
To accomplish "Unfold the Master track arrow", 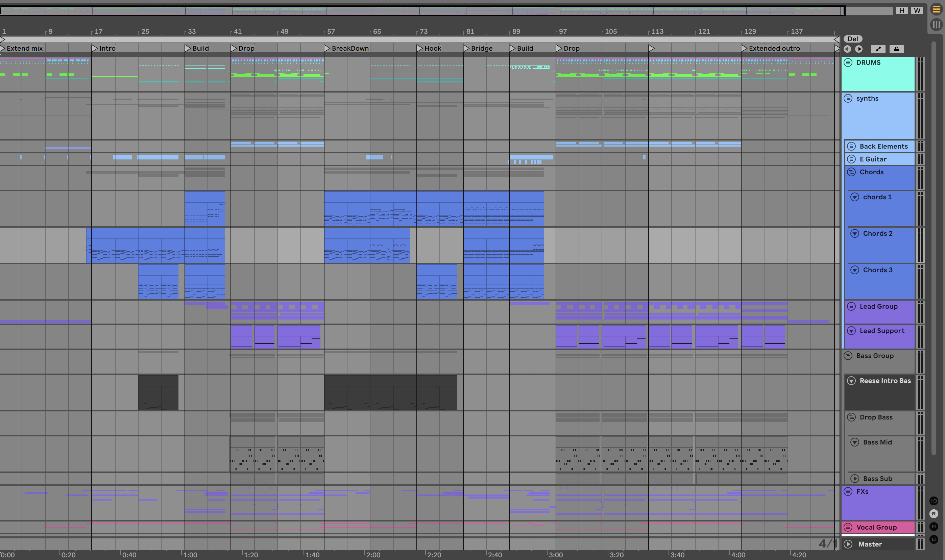I will coord(848,544).
